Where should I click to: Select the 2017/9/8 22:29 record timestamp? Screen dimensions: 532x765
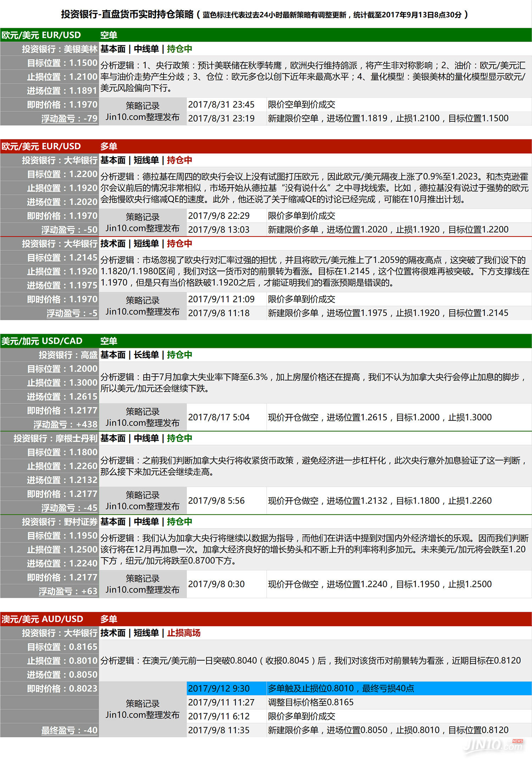pos(219,216)
